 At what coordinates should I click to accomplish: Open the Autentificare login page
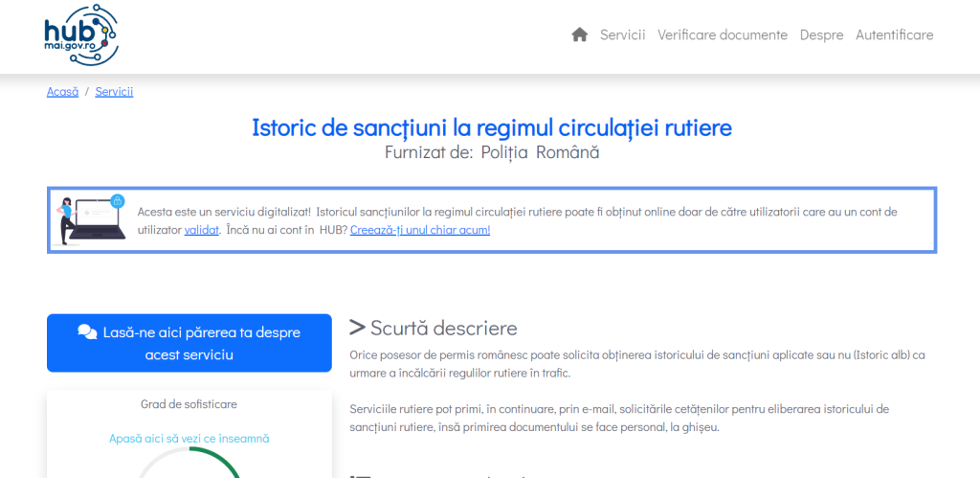[894, 34]
